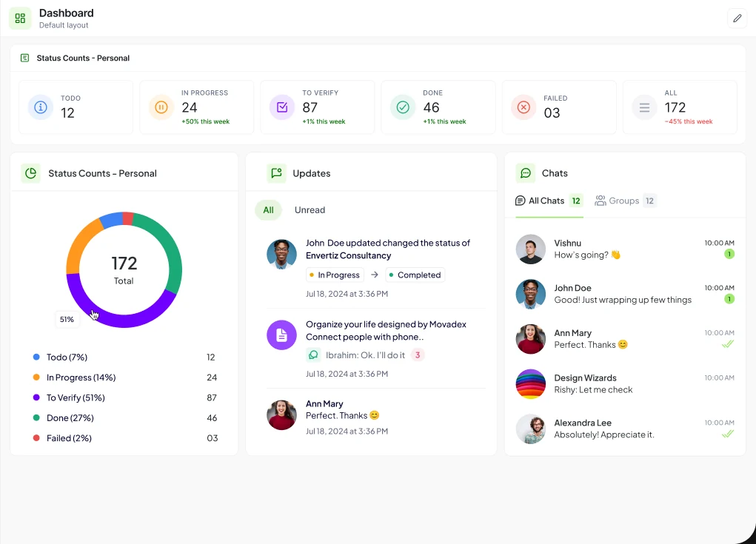Open Vishnu's chat conversation
756x544 pixels.
click(625, 249)
